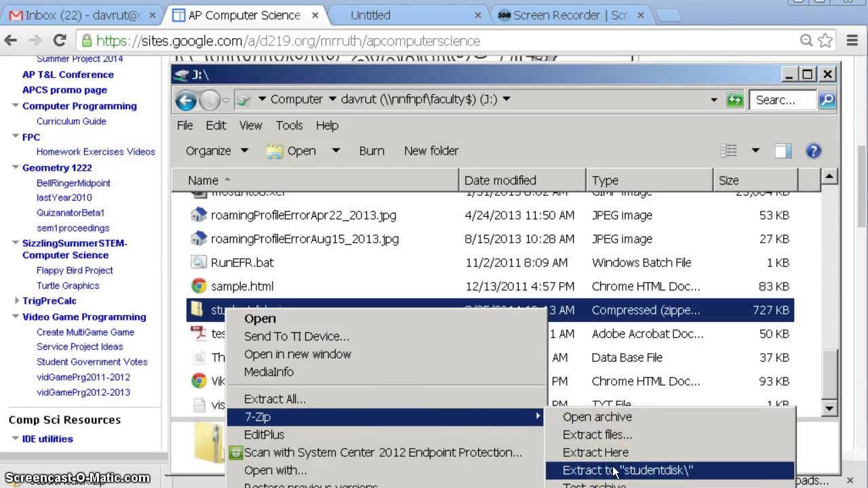
Task: Switch to the Screen Recorder tab
Action: (571, 15)
